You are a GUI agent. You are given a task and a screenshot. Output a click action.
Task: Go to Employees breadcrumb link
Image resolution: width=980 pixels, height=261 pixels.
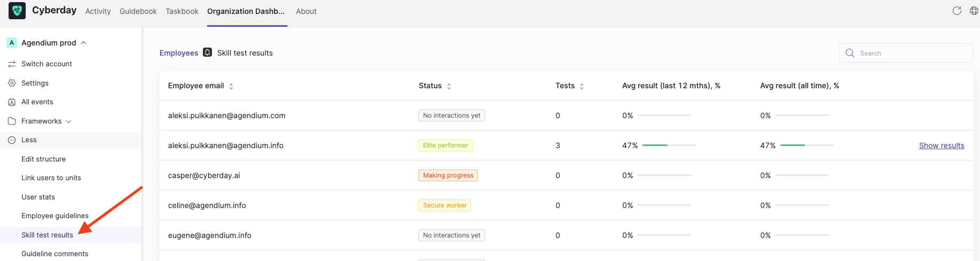(179, 53)
